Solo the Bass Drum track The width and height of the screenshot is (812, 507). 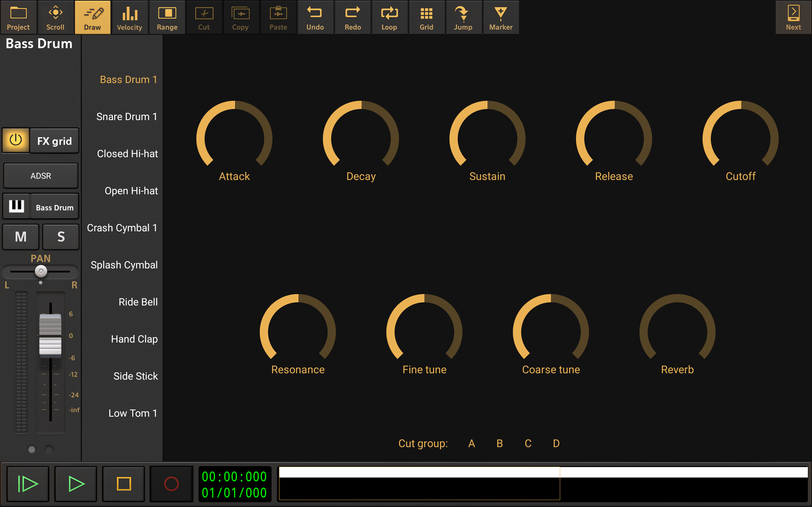[x=61, y=237]
